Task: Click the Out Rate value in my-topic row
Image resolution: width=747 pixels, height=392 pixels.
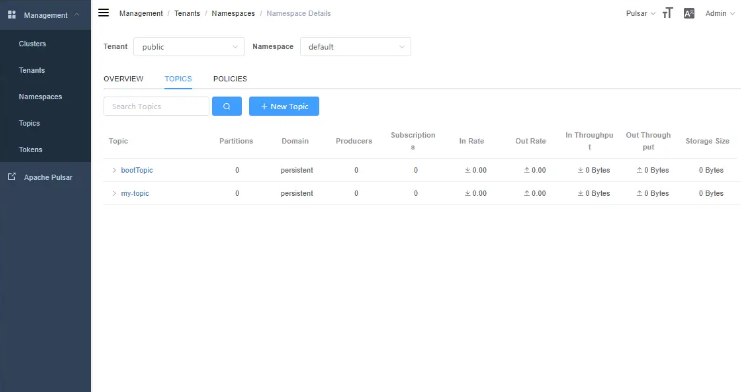Action: [x=535, y=193]
